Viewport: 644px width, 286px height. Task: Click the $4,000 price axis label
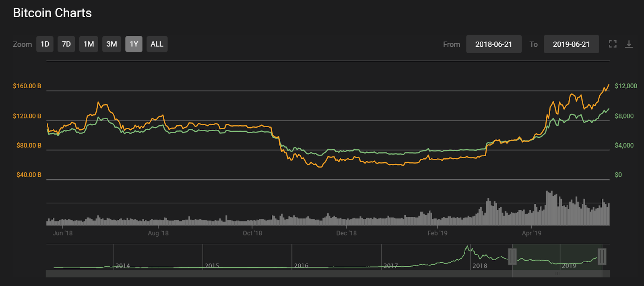624,145
